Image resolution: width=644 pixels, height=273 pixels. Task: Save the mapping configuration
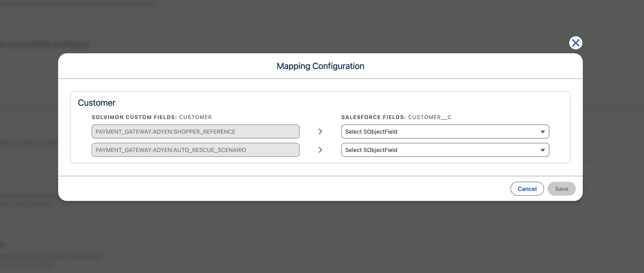click(x=562, y=189)
